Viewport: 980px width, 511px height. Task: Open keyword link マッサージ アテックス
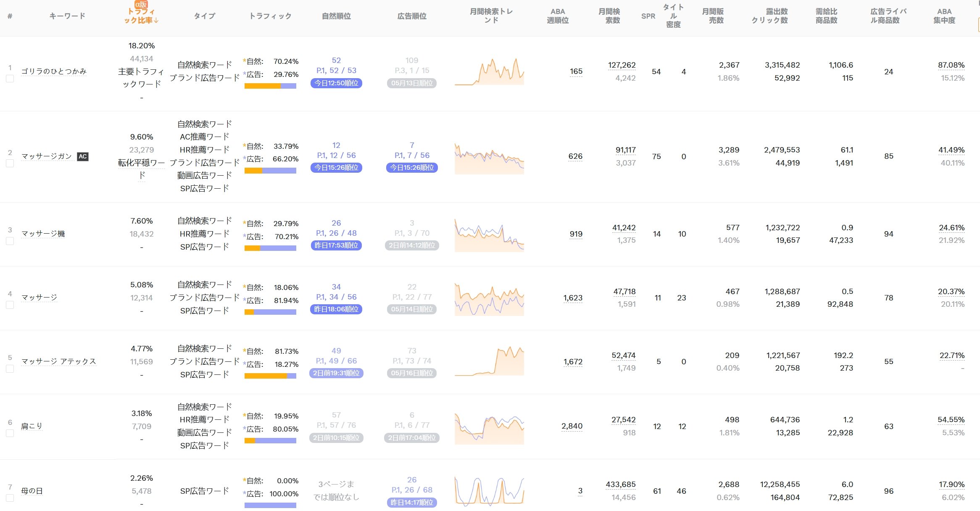coord(58,361)
